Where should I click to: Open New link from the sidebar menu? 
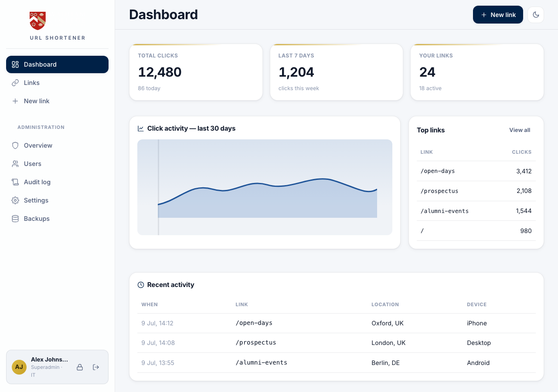tap(57, 101)
